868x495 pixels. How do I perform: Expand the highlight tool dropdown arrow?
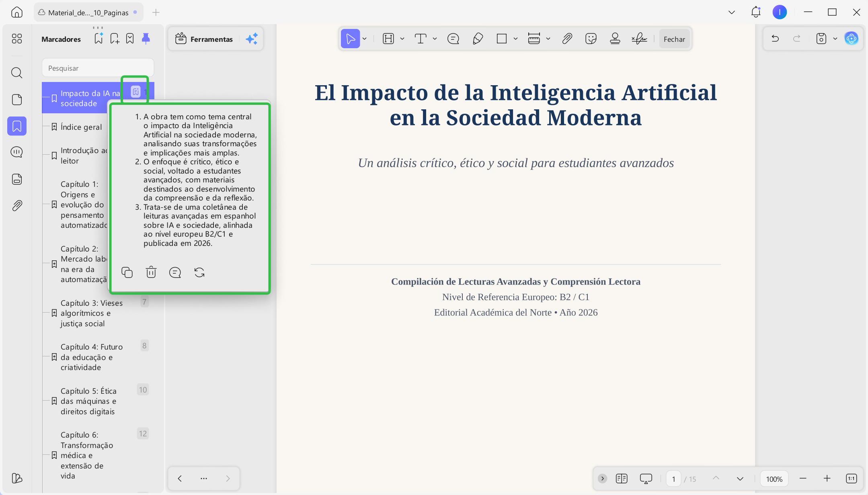(402, 39)
